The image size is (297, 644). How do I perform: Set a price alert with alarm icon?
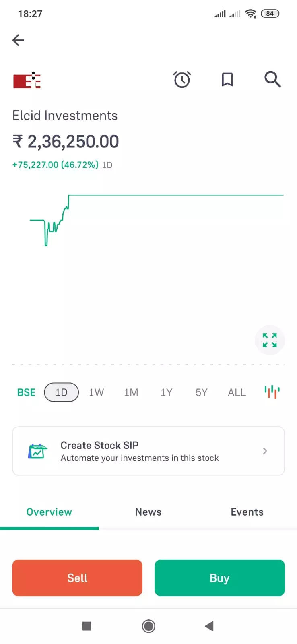[182, 79]
